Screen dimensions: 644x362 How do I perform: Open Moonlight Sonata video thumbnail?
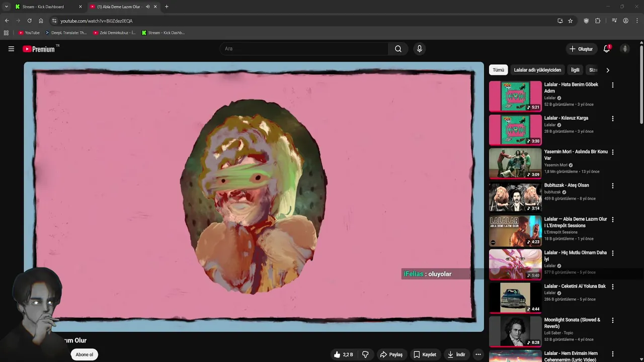pos(515,331)
